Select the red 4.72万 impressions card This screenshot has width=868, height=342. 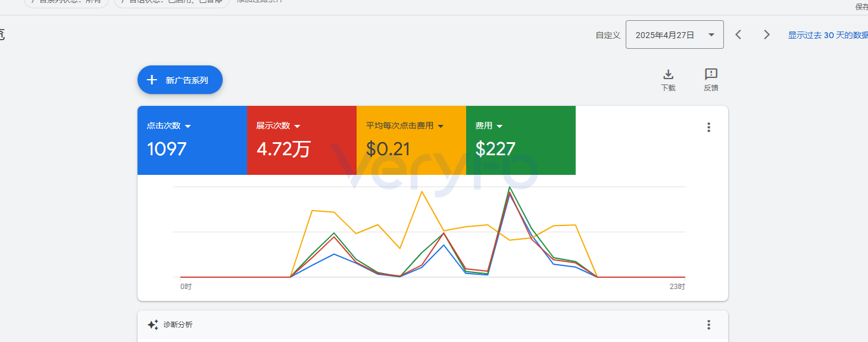click(x=302, y=140)
